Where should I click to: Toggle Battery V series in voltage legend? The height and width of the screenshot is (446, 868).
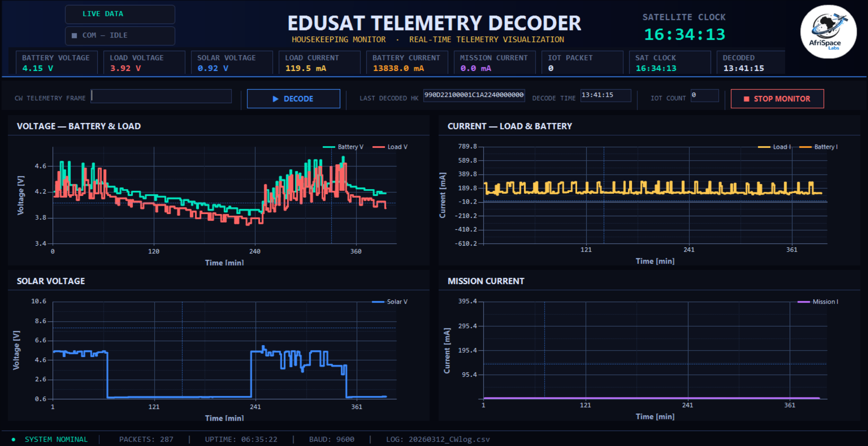[x=343, y=147]
